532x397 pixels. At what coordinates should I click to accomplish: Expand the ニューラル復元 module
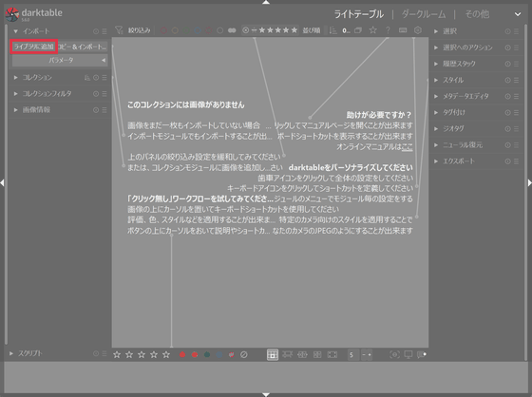point(436,145)
